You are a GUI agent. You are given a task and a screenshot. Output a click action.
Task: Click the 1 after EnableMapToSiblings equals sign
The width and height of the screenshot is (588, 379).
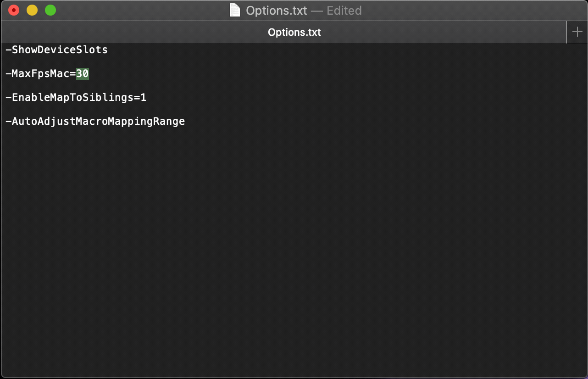pyautogui.click(x=144, y=97)
